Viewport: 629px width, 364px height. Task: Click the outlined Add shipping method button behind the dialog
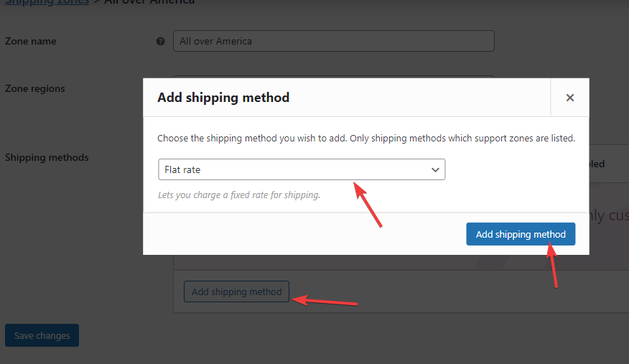(236, 291)
